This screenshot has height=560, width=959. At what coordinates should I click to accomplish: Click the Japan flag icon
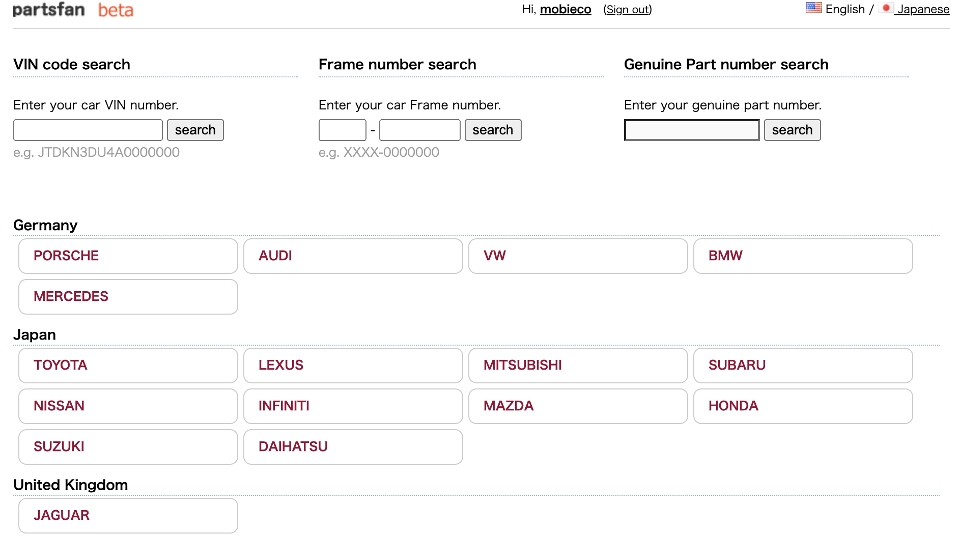886,8
